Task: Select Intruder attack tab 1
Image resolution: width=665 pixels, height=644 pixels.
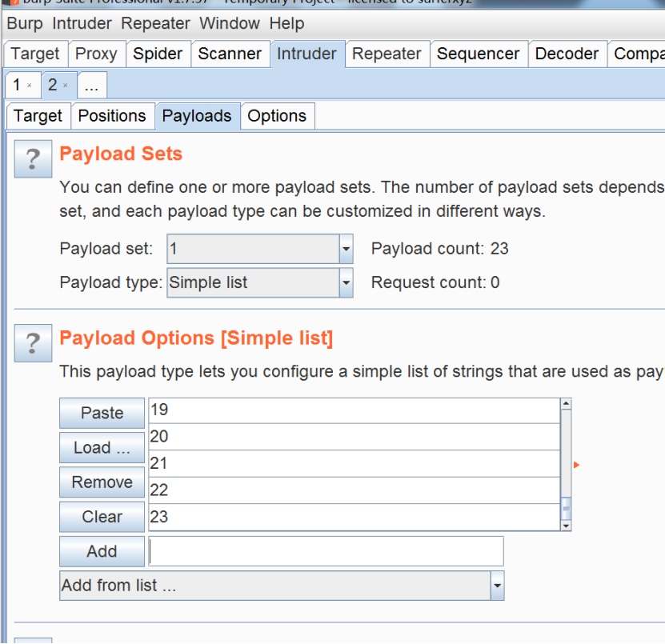Action: click(17, 85)
